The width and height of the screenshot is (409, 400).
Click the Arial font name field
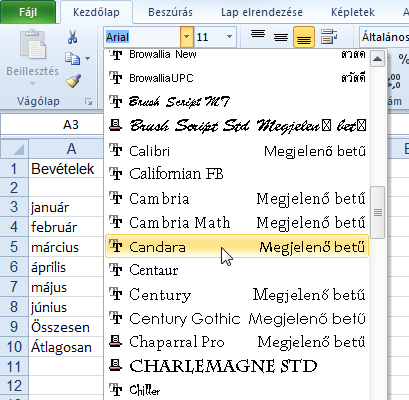tap(143, 37)
